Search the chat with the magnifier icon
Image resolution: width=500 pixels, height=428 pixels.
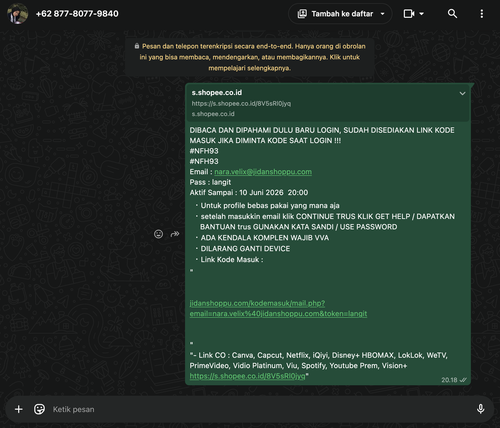click(x=452, y=14)
